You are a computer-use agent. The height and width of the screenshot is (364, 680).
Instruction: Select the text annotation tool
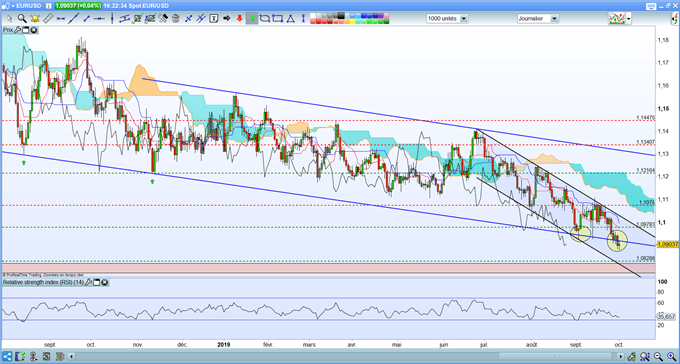coord(213,18)
